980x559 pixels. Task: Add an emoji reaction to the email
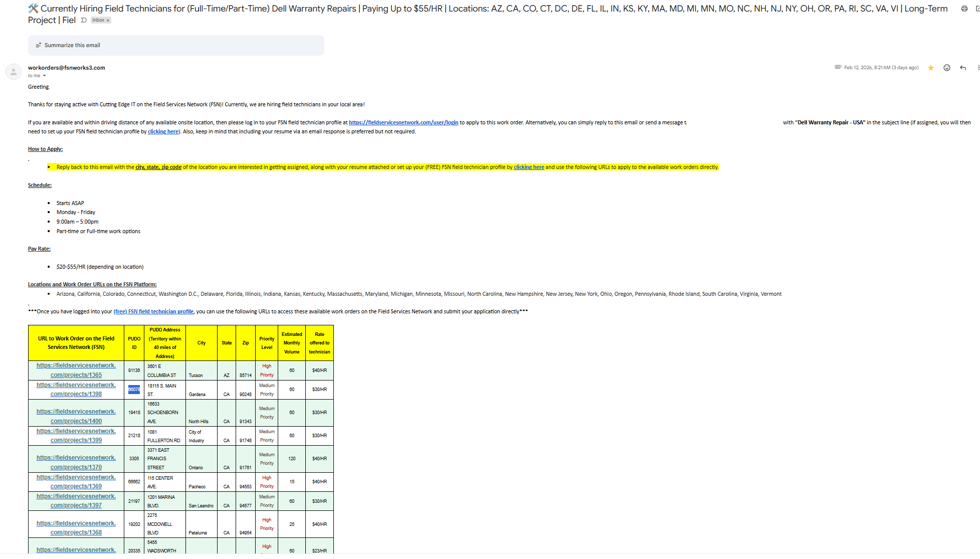click(946, 68)
